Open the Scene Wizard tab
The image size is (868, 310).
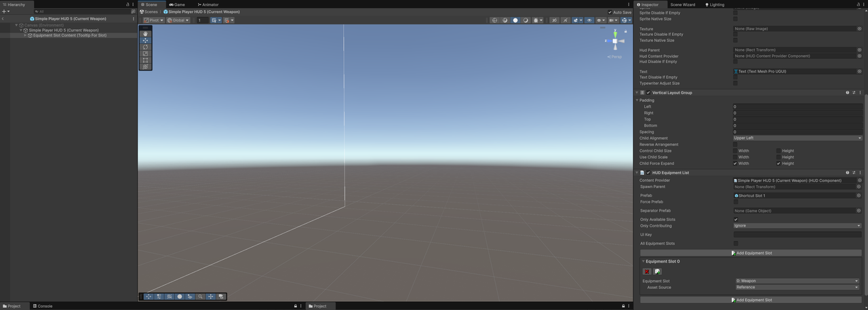click(683, 4)
